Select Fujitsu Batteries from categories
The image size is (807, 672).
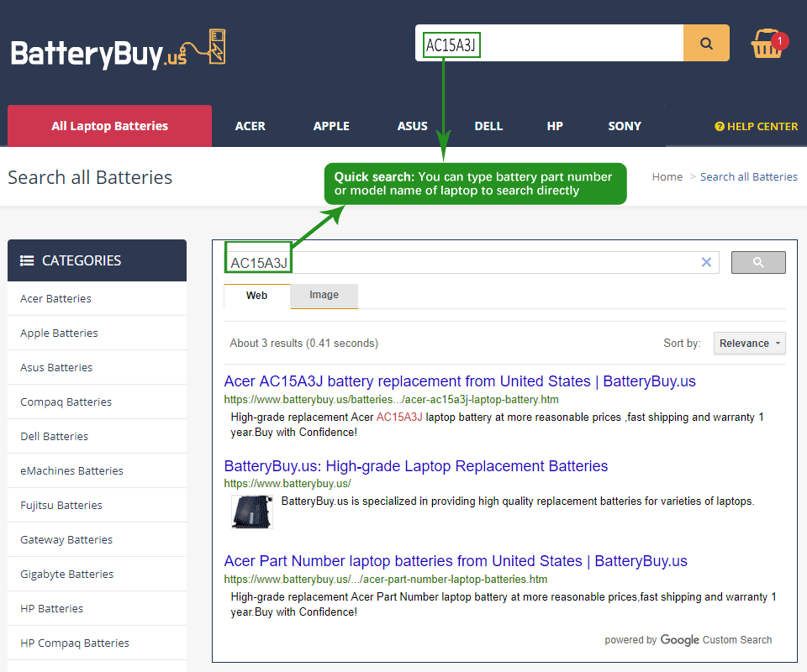coord(61,505)
